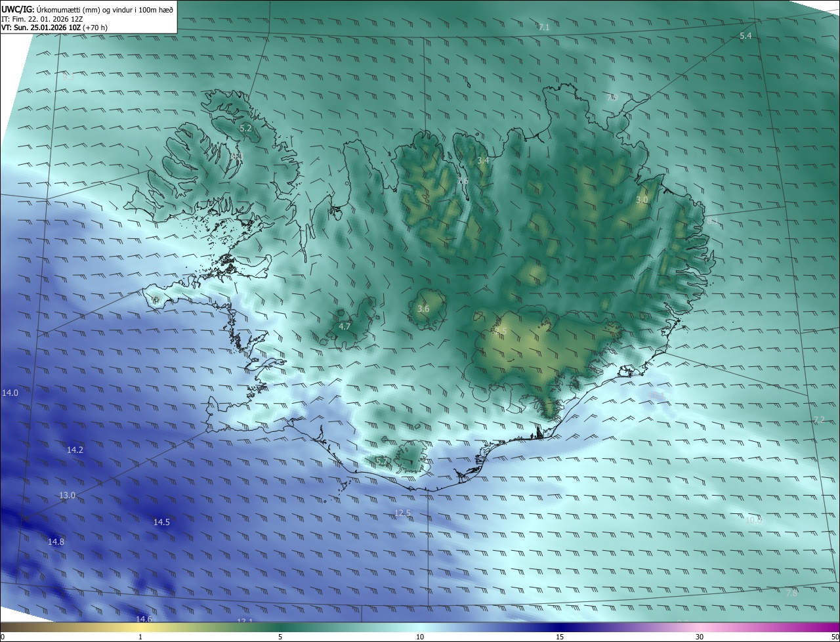840x642 pixels.
Task: Click the 14.8 value label
Action: coord(56,542)
